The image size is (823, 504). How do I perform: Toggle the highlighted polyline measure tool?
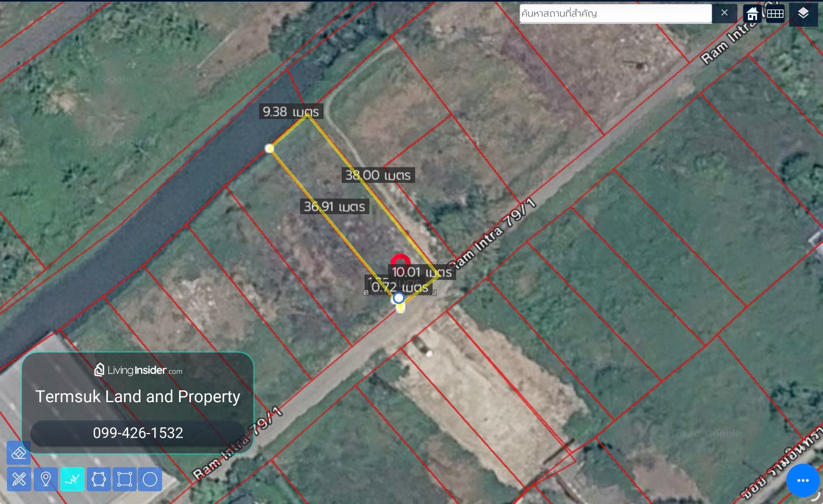pos(73,479)
